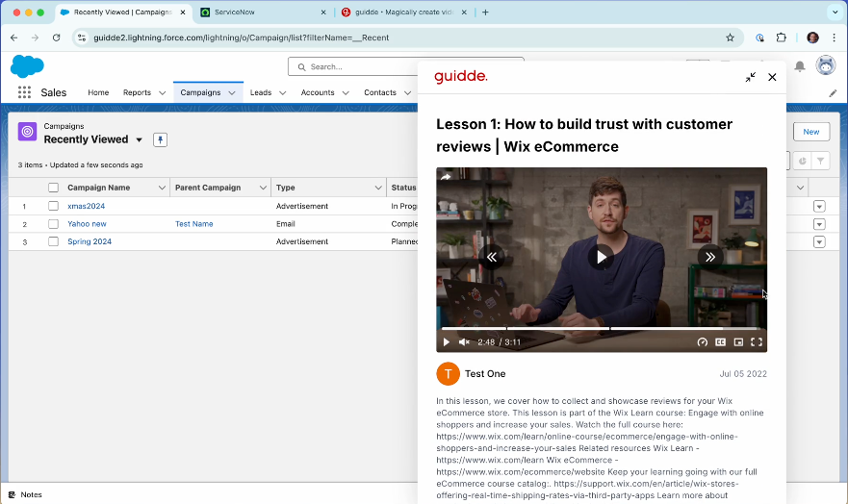
Task: Go to the Accounts nav tab
Action: 318,92
